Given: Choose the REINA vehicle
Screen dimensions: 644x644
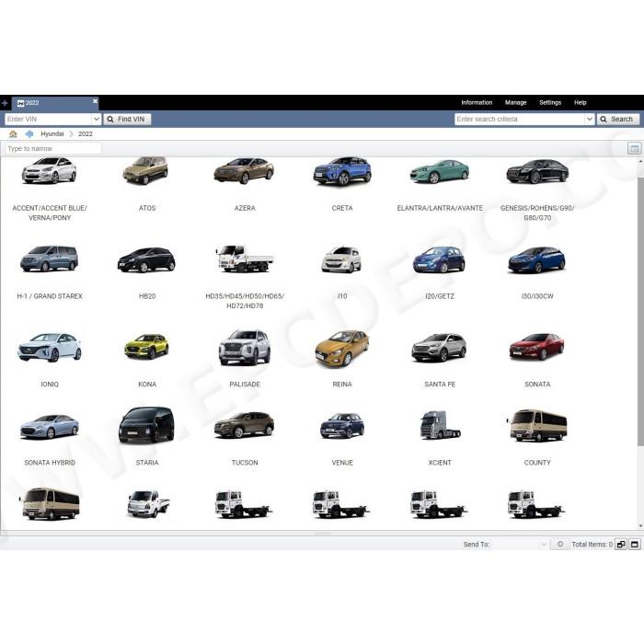Looking at the screenshot, I should coord(342,361).
